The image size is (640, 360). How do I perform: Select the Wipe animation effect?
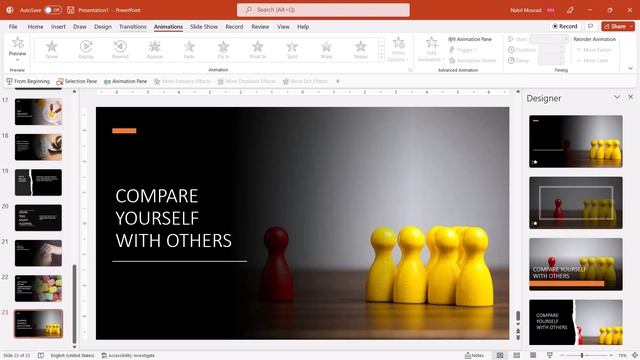(326, 50)
